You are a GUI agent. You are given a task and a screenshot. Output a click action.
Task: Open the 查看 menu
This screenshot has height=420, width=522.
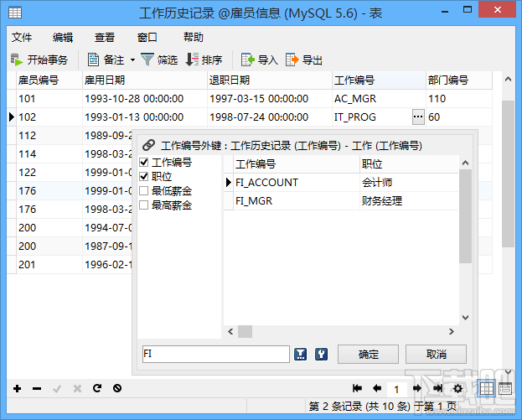[x=105, y=37]
